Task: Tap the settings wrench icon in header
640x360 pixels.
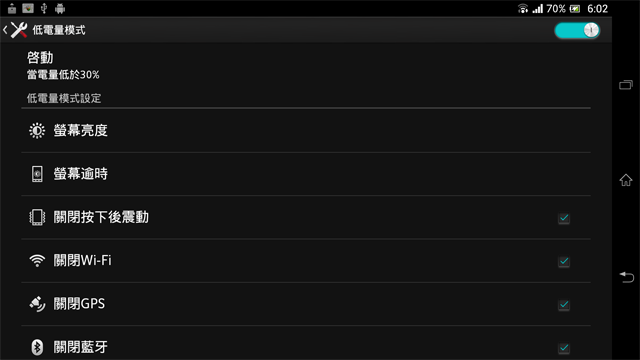Action: tap(19, 30)
